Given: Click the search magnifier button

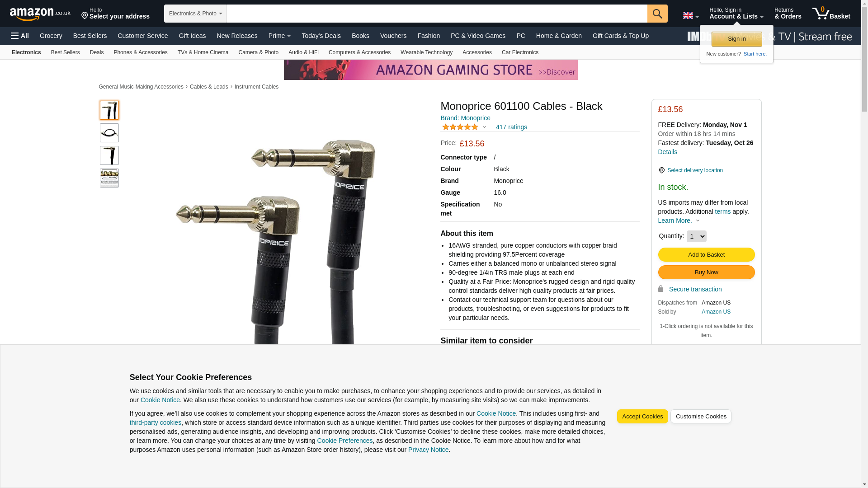Looking at the screenshot, I should [x=657, y=14].
